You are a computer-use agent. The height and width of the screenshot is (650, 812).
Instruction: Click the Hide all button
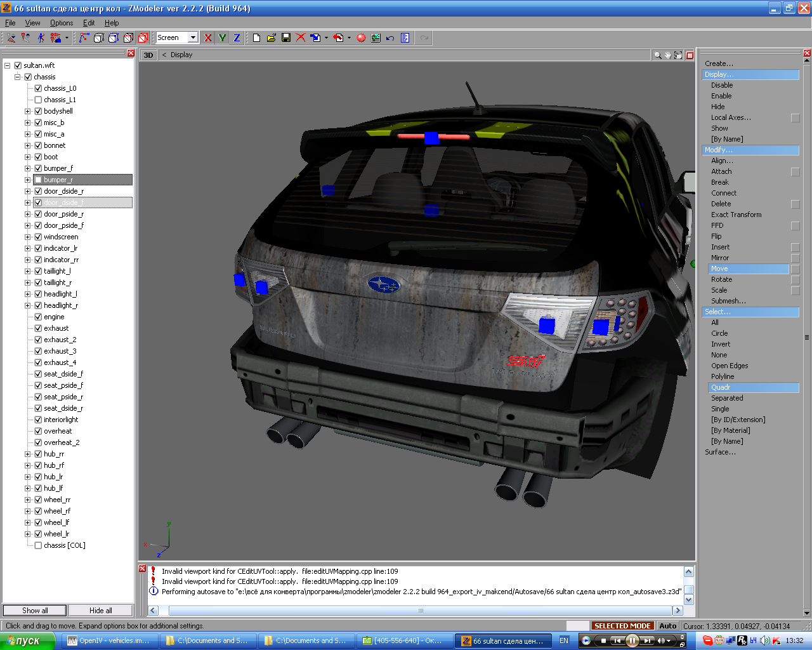coord(100,611)
